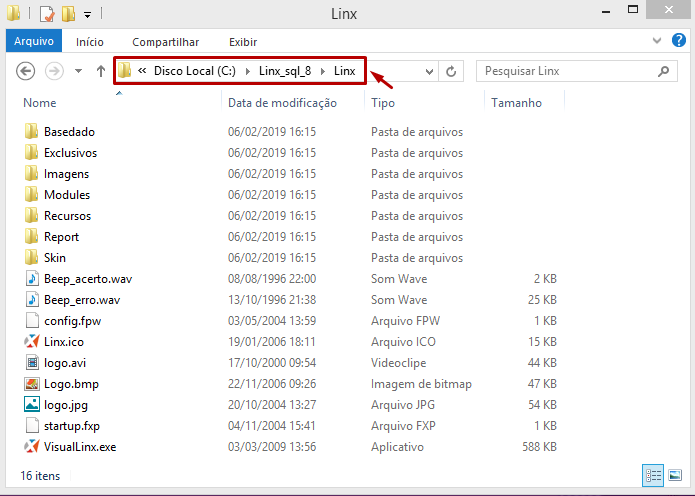Sort by the Nome column header
The width and height of the screenshot is (695, 496).
pos(39,103)
